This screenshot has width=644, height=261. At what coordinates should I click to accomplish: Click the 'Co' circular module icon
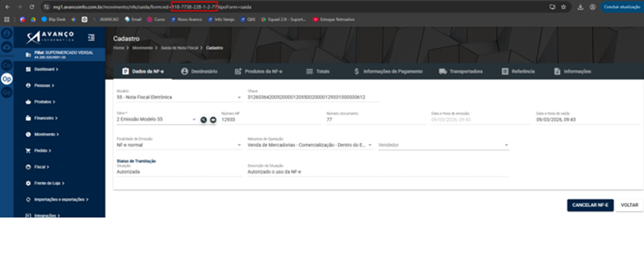[x=7, y=65]
